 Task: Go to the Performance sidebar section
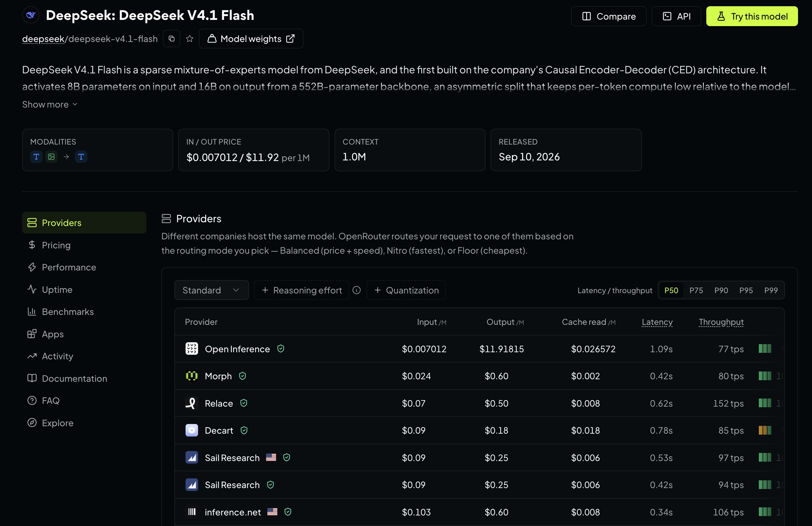pos(84,267)
